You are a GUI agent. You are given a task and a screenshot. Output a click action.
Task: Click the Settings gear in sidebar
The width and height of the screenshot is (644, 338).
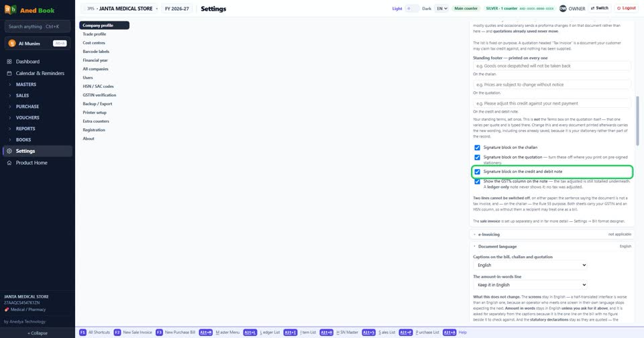[x=9, y=151]
